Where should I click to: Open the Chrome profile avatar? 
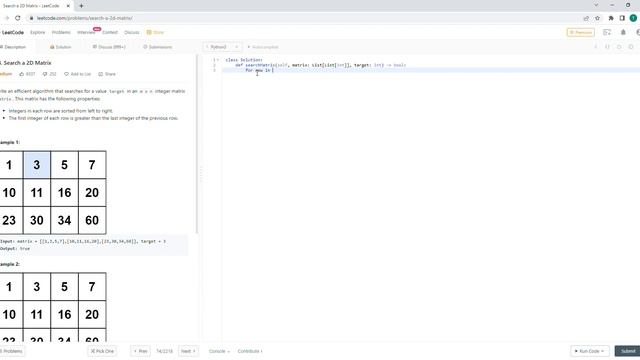633,18
